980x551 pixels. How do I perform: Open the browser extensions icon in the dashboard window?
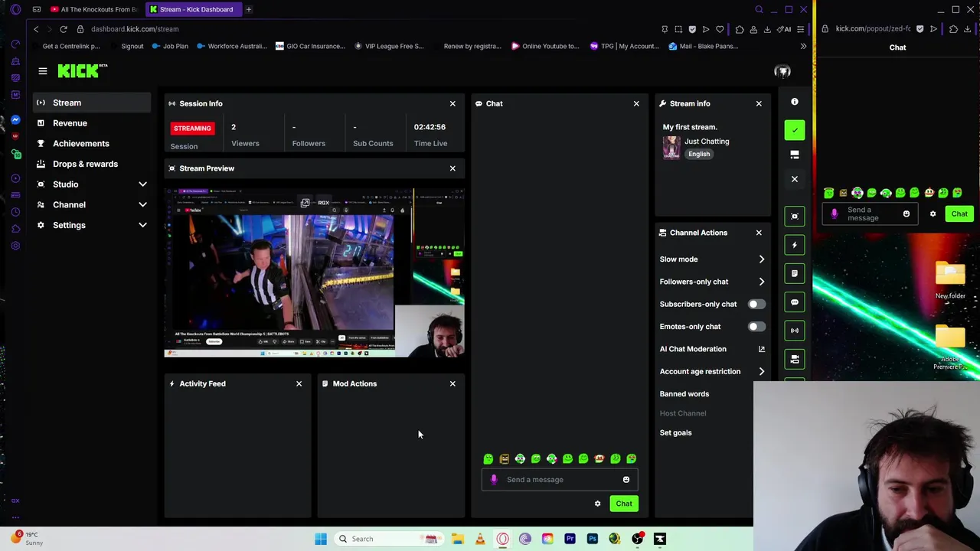740,29
